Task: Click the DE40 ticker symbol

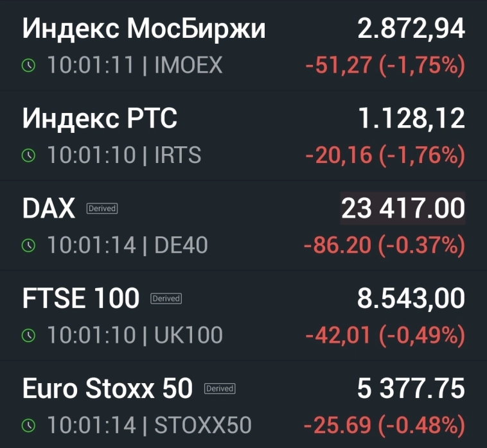Action: 181,245
